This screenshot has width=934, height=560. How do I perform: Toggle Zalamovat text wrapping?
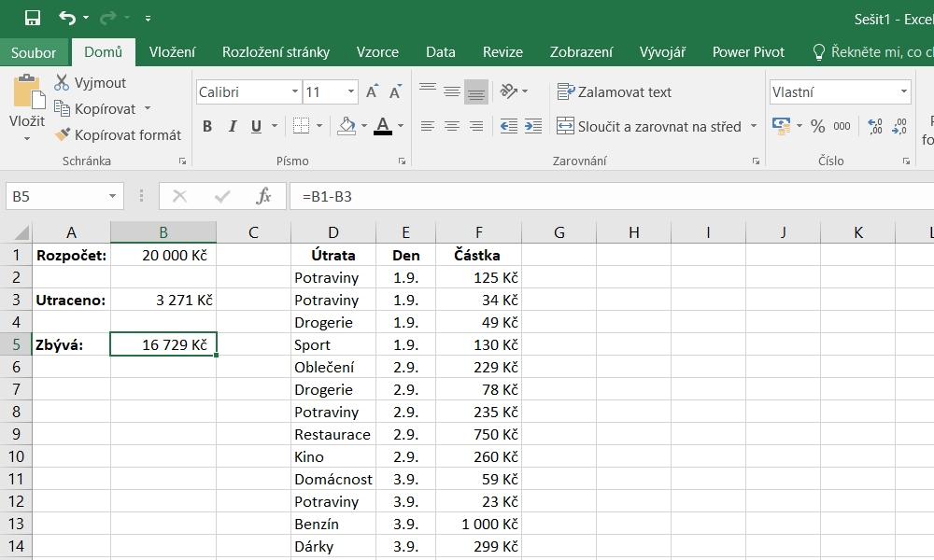coord(615,91)
